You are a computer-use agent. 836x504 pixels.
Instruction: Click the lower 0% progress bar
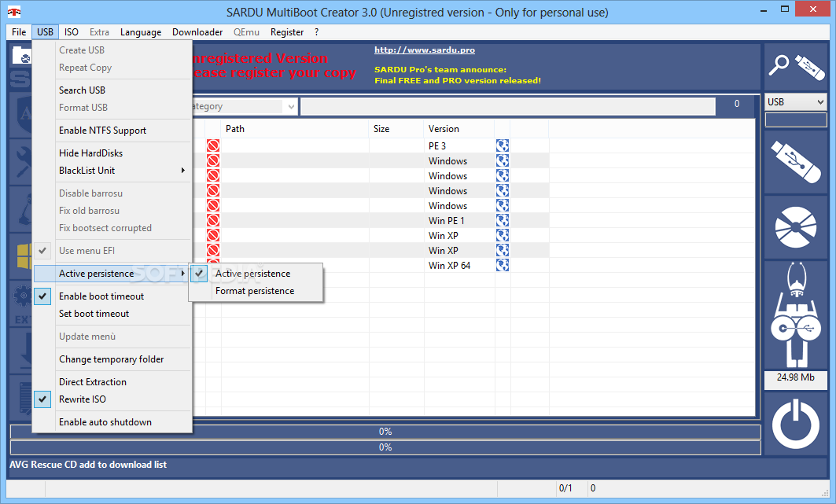(385, 447)
